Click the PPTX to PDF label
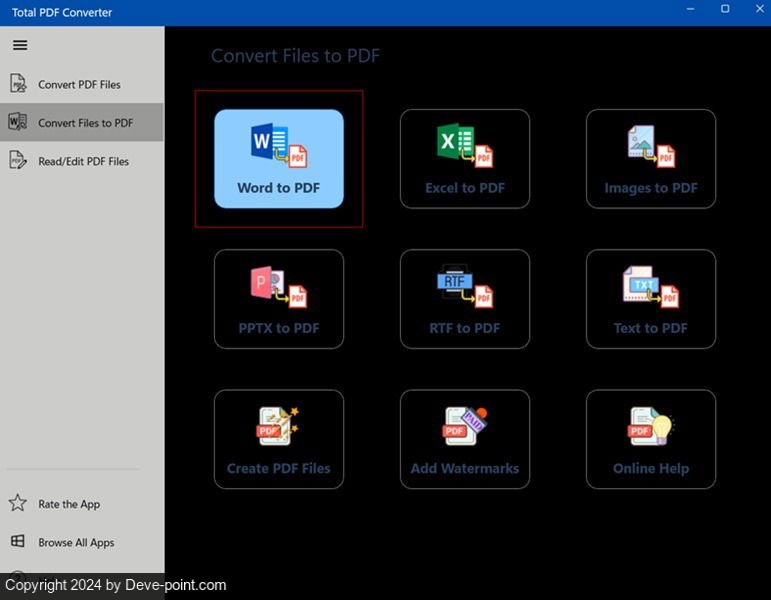Screen dimensions: 771x600 click(279, 328)
